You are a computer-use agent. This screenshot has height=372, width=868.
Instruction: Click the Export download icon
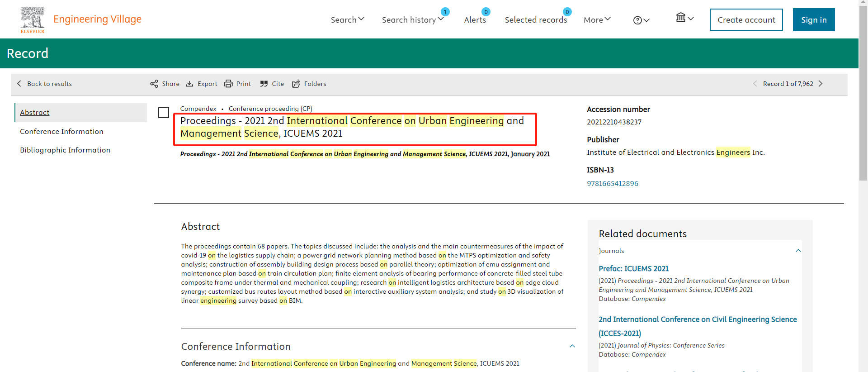pyautogui.click(x=189, y=84)
